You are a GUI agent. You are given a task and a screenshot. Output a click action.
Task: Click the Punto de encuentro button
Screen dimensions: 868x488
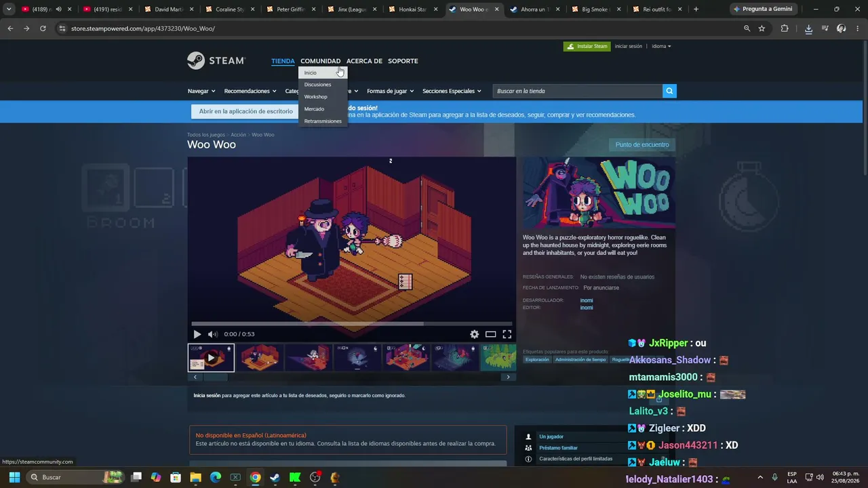642,144
